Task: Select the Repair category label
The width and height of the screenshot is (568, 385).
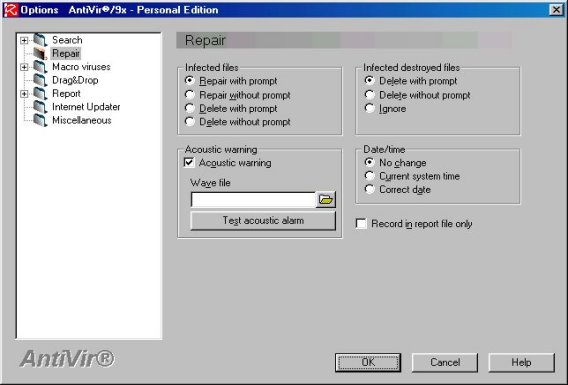Action: click(66, 53)
